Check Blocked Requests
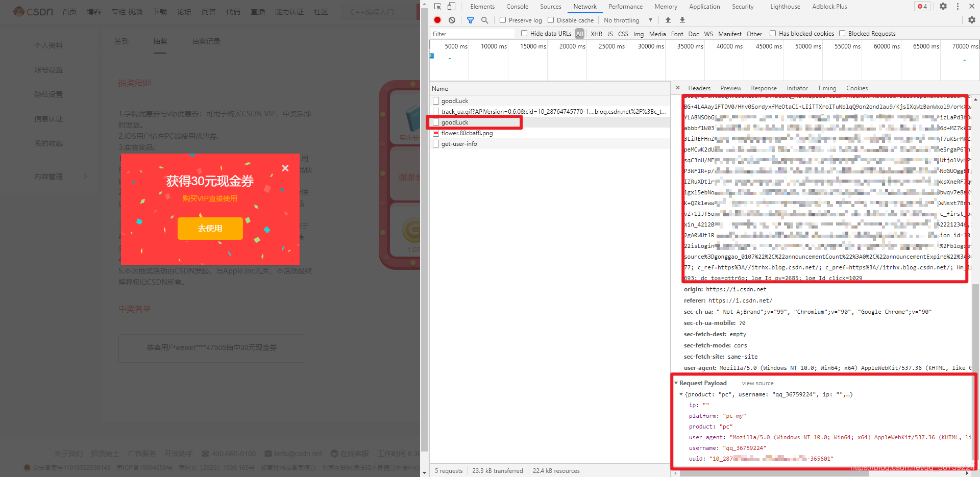Screen dimensions: 980x477 click(842, 33)
